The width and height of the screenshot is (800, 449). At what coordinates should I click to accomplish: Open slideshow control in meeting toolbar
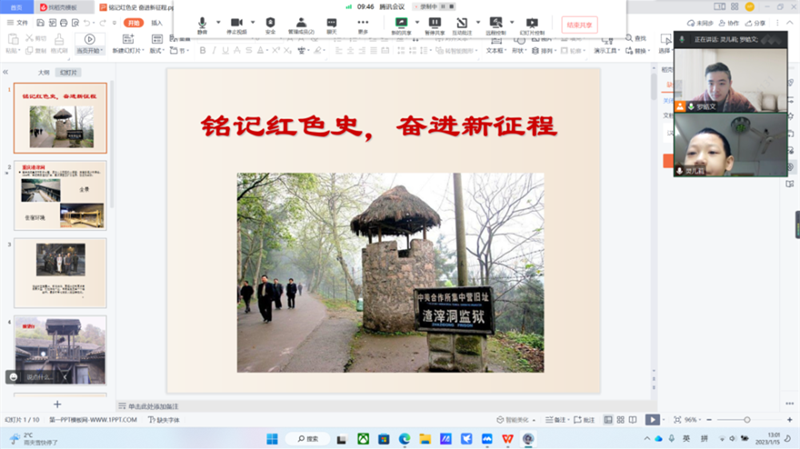coord(532,25)
